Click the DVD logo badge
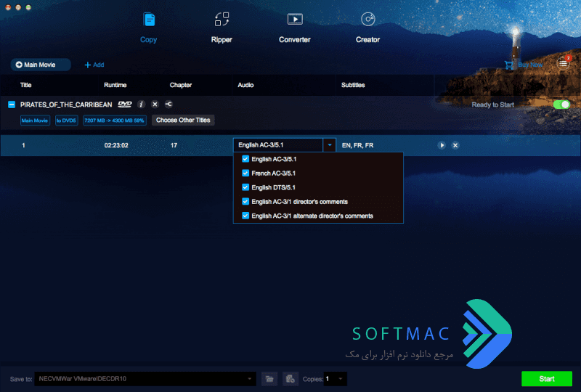 coord(124,105)
